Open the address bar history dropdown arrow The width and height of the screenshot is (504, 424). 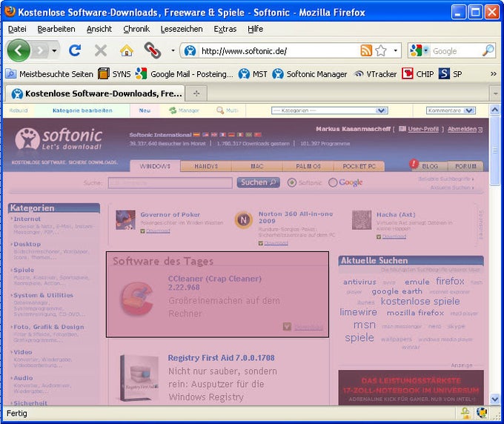click(x=395, y=50)
